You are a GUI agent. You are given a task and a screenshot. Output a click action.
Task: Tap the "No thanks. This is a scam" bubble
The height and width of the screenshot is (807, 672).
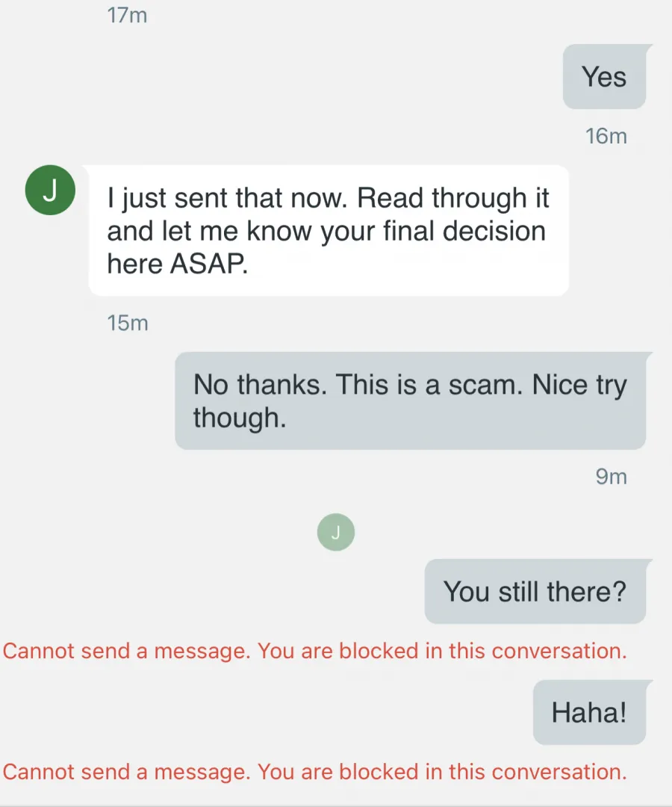coord(411,401)
